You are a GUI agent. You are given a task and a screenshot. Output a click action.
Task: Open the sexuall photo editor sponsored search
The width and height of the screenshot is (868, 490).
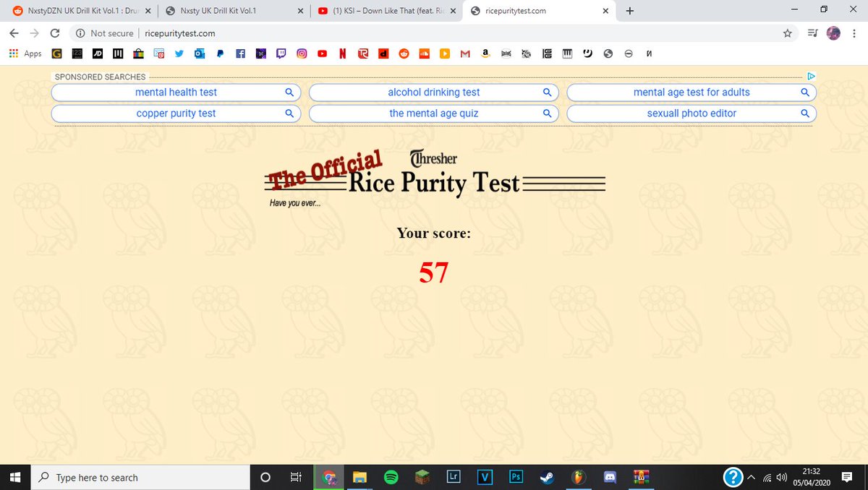692,113
